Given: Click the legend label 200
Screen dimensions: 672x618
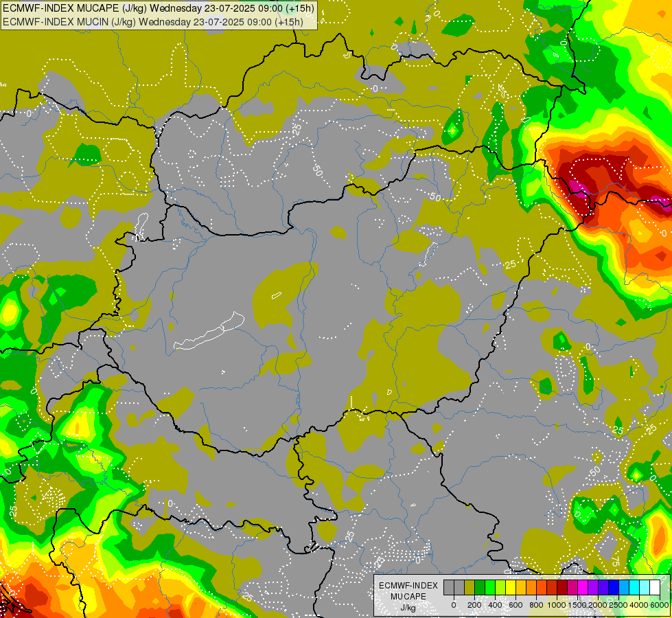Looking at the screenshot, I should click(474, 605).
